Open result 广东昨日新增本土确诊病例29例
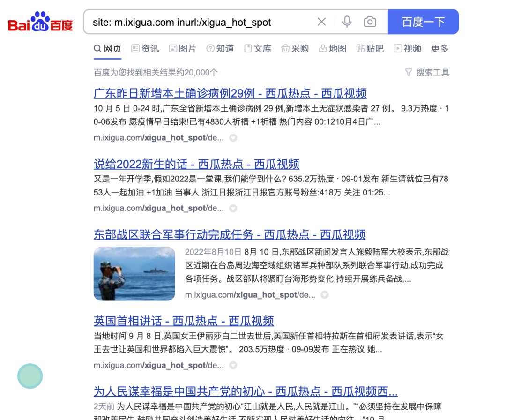This screenshot has height=420, width=506. coord(230,93)
